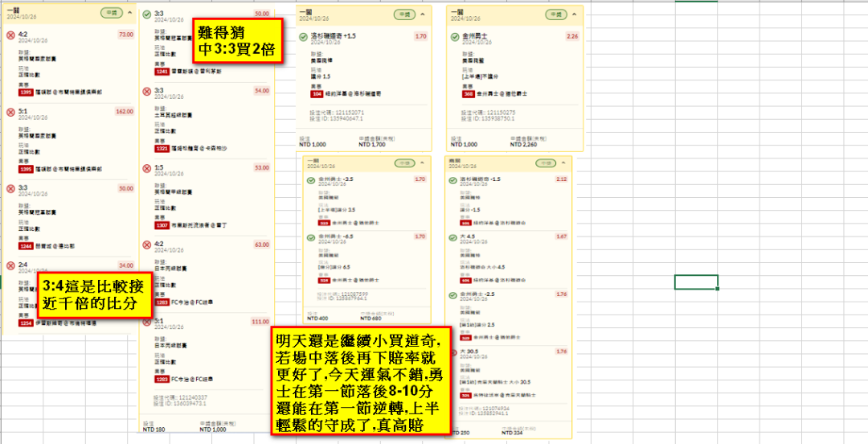This screenshot has height=444, width=868.
Task: Click the X icon next to 5:1 odds 111.00
Action: coord(147,322)
